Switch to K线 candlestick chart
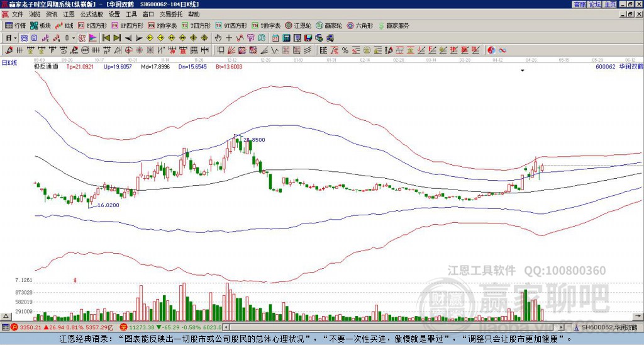 [64, 25]
